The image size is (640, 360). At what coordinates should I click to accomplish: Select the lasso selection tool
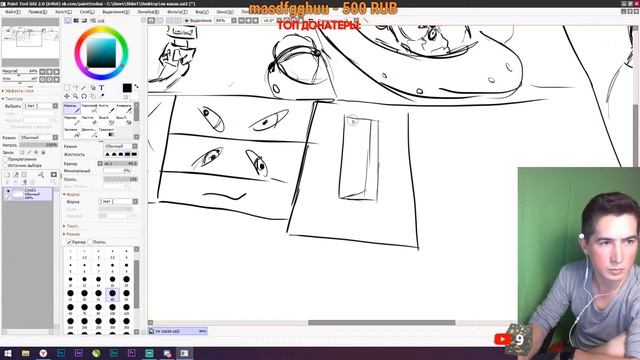[76, 88]
